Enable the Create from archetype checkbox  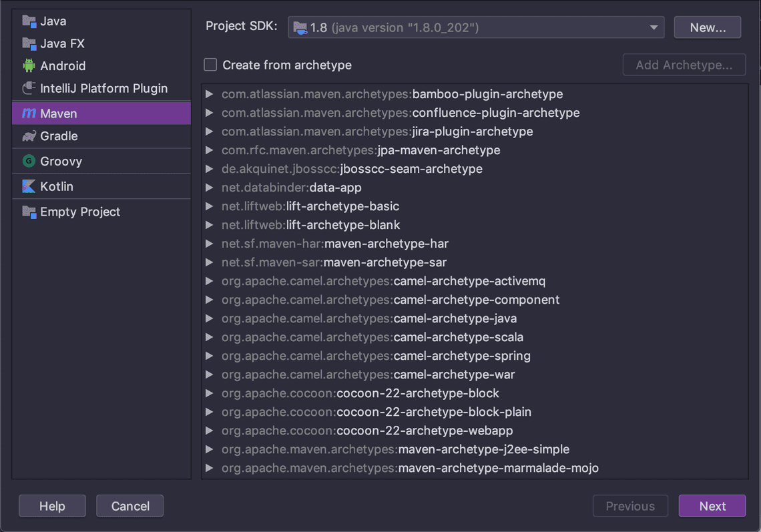point(210,65)
